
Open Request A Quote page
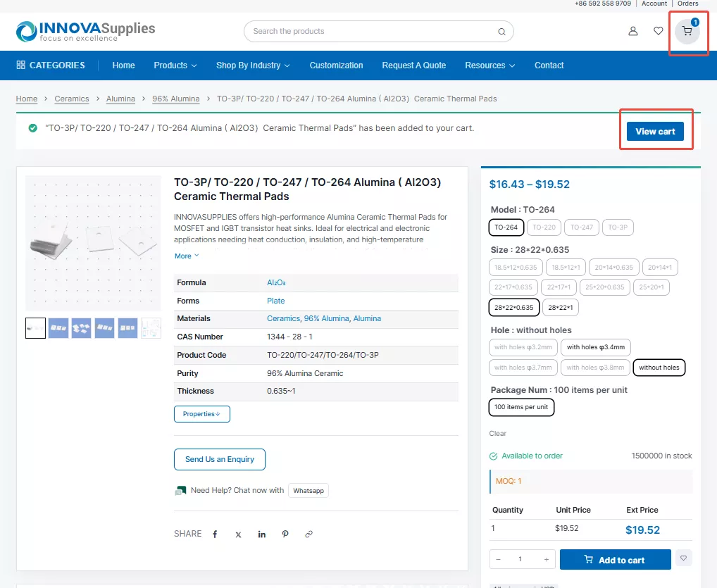[414, 65]
